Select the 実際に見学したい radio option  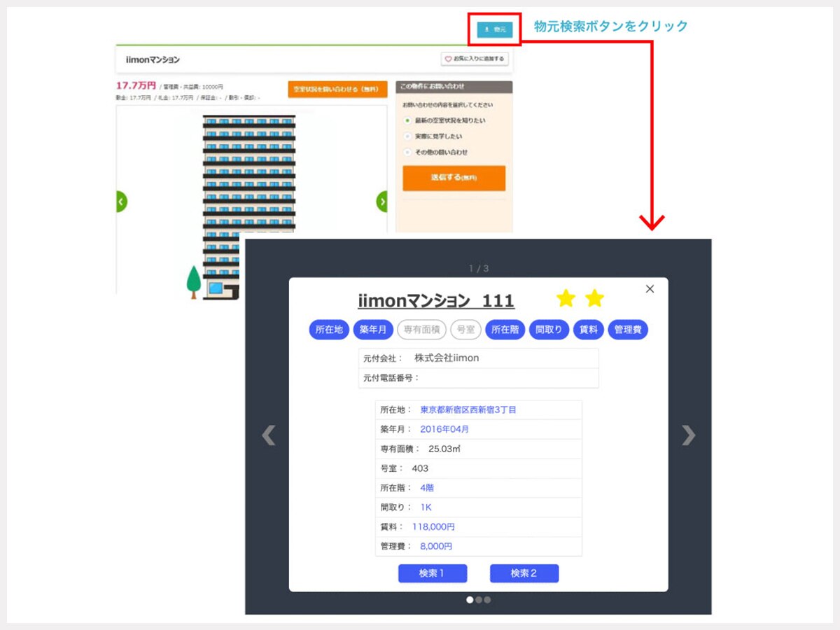coord(408,136)
